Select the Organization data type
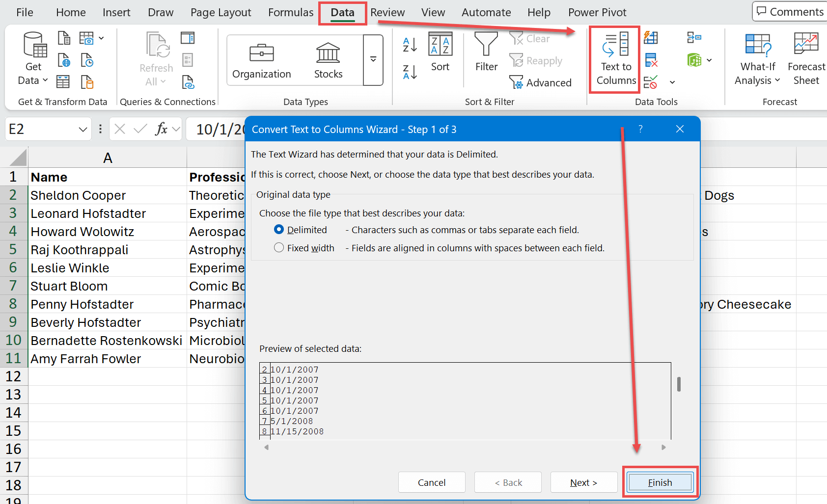 click(261, 59)
